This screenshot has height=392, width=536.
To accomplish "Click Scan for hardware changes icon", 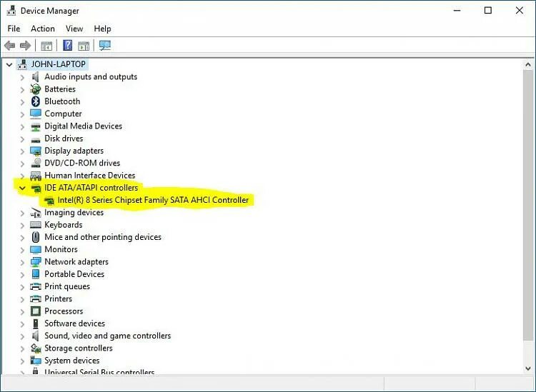I will 105,45.
